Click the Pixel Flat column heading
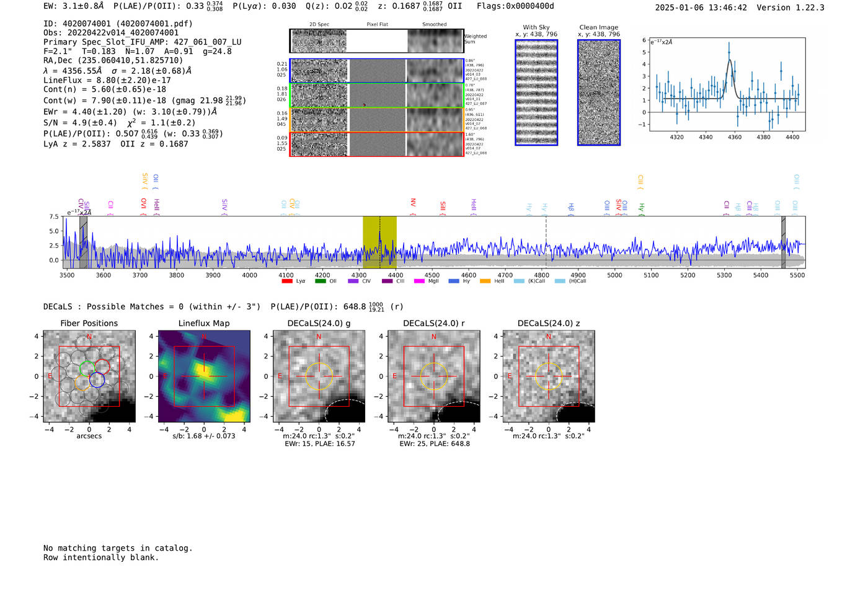Image resolution: width=868 pixels, height=591 pixels. tap(377, 25)
